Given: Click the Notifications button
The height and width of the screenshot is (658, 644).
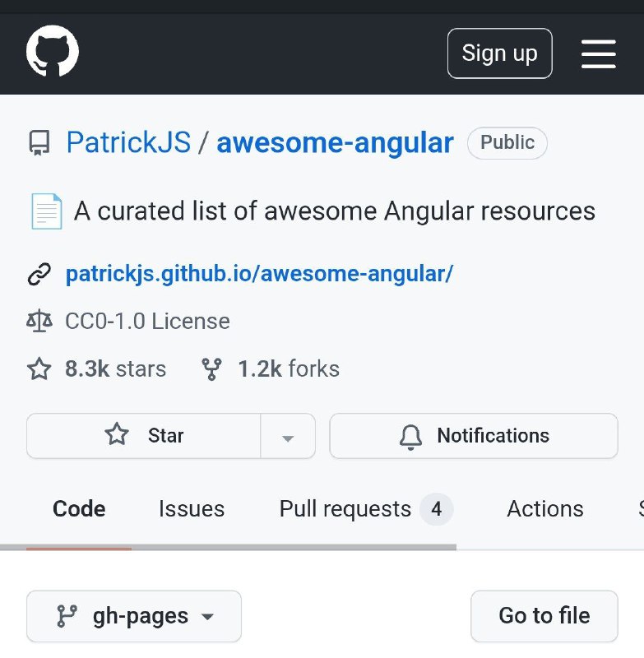Looking at the screenshot, I should pyautogui.click(x=474, y=436).
